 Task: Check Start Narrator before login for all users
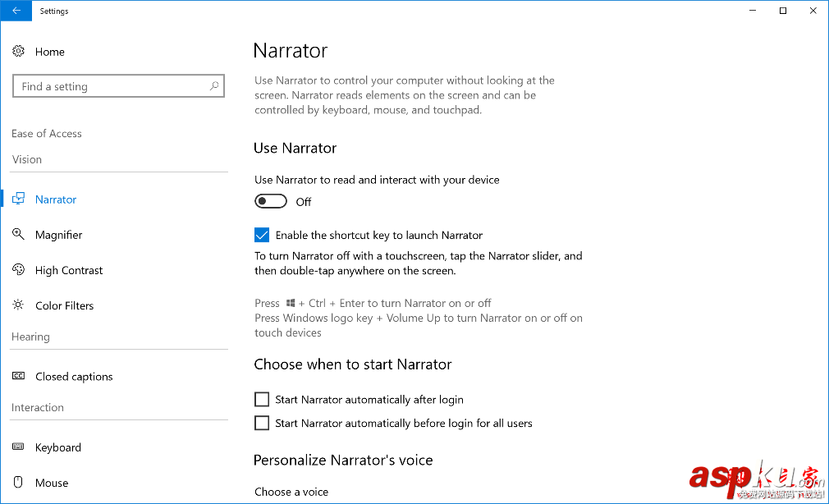tap(262, 424)
